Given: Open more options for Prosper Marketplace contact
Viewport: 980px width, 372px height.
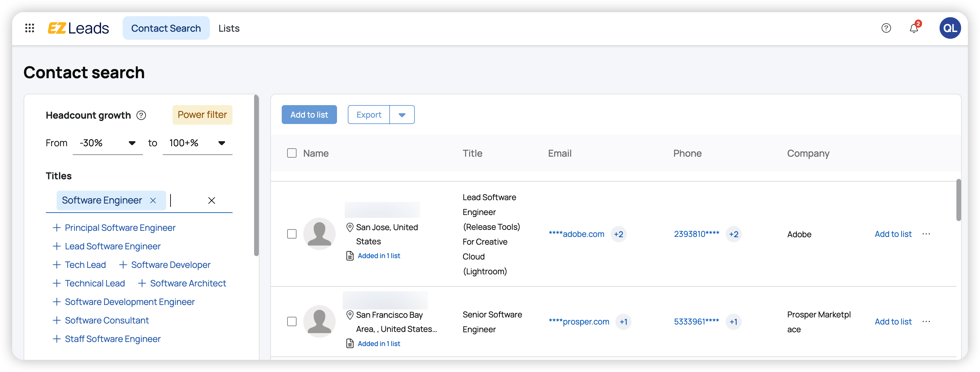Looking at the screenshot, I should pyautogui.click(x=926, y=321).
